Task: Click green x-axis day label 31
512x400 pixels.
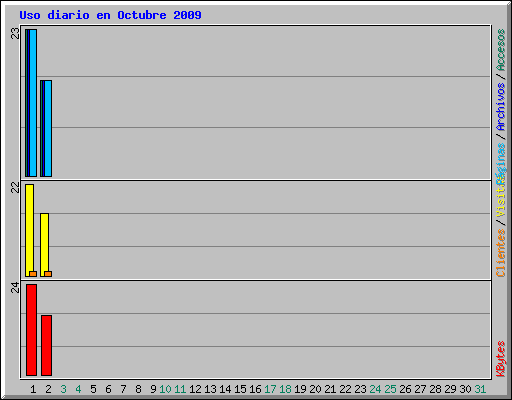Action: [x=480, y=389]
